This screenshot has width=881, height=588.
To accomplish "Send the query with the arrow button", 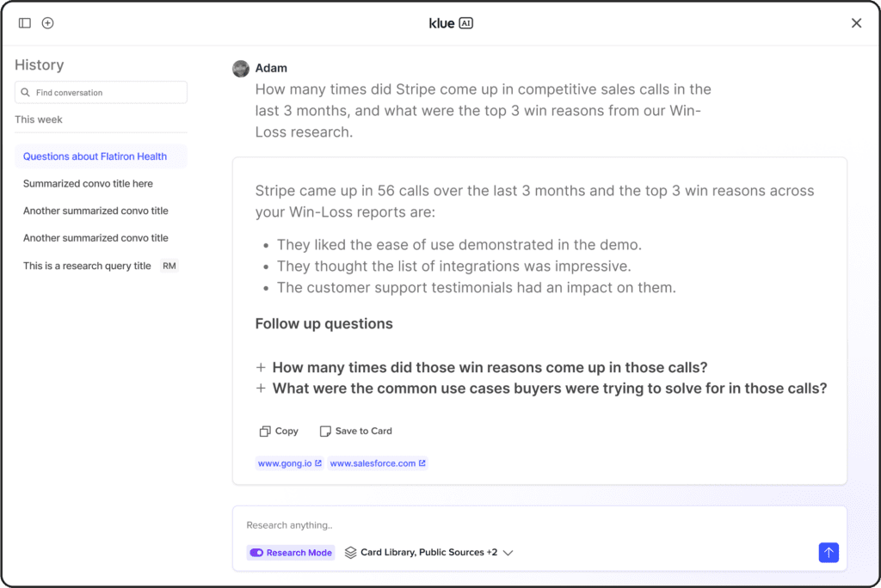I will click(829, 553).
